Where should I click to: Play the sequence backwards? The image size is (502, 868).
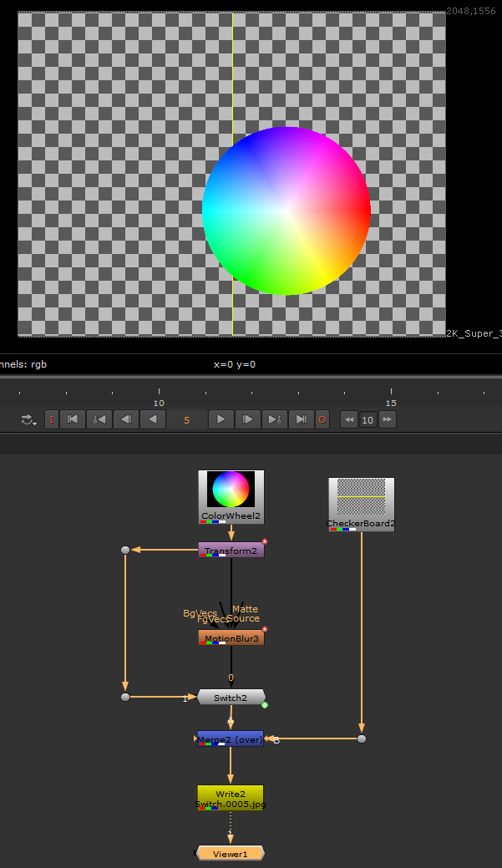click(x=152, y=419)
